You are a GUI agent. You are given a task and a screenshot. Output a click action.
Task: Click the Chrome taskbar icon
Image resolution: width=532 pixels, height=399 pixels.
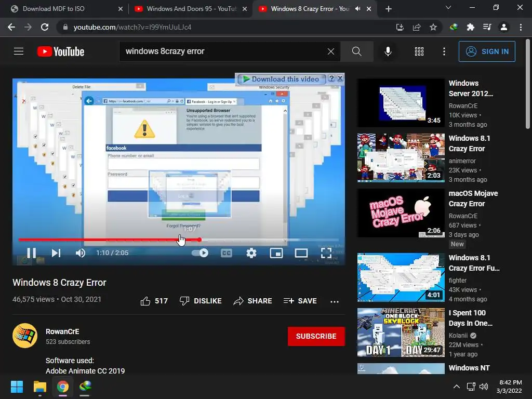point(63,387)
